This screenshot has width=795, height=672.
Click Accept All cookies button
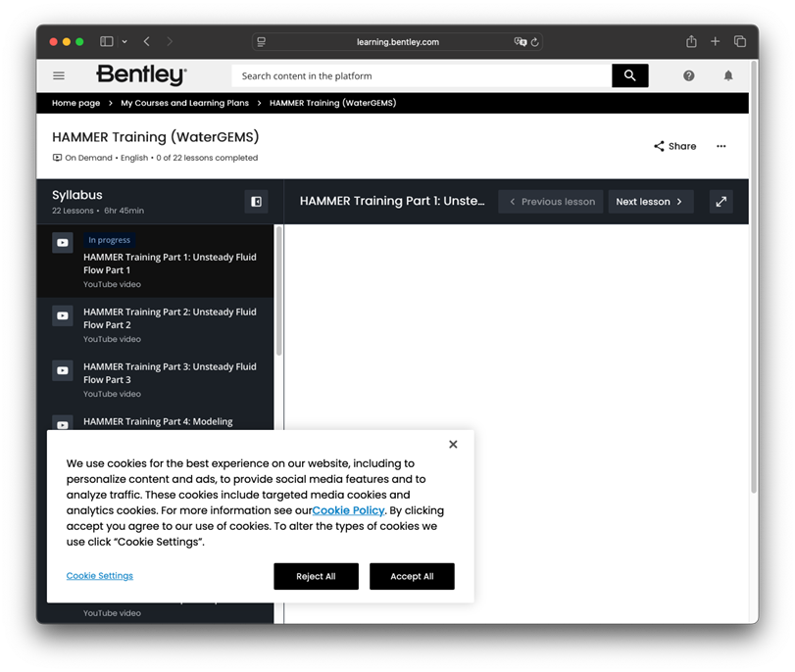(x=412, y=576)
